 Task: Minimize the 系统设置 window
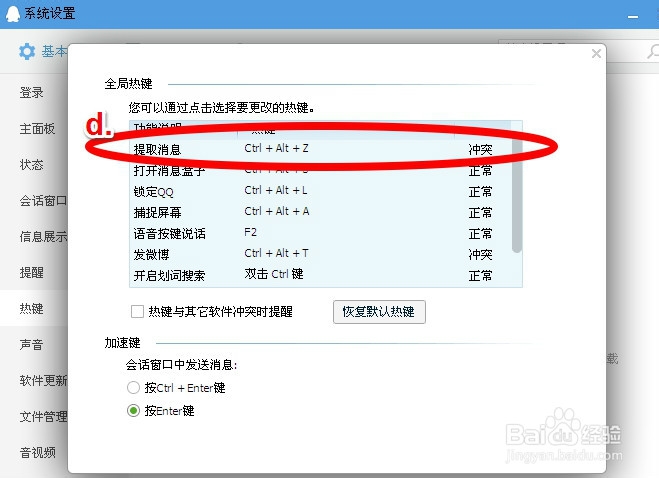[633, 17]
